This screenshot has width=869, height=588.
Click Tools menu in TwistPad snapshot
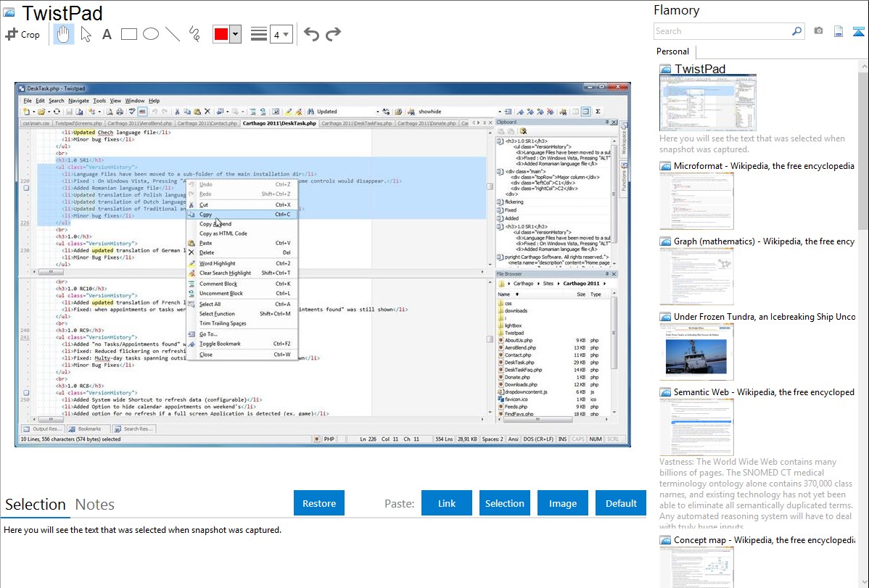(99, 101)
